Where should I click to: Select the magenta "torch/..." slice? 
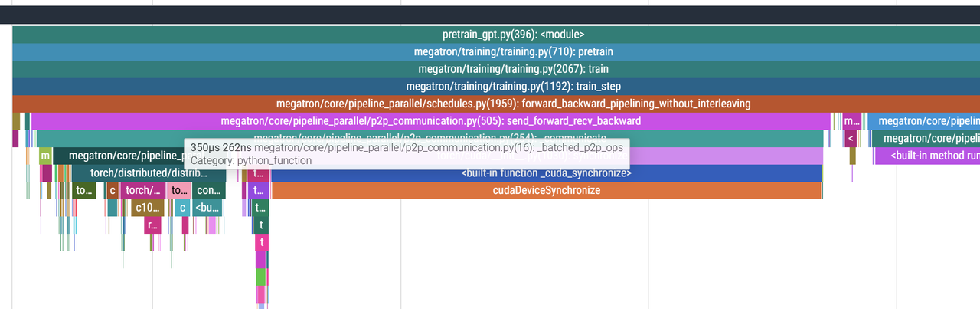click(143, 190)
